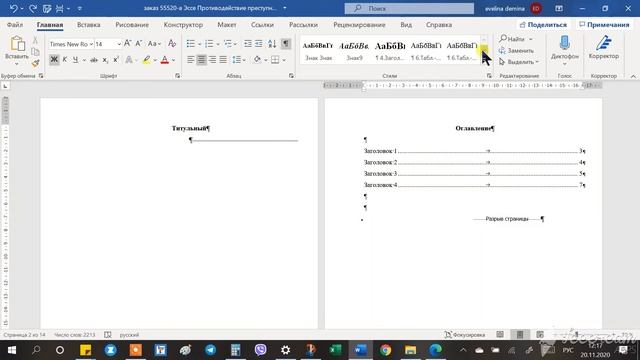Open highlight color dropdown arrow
Viewport: 640px width, 360px height.
[x=155, y=60]
